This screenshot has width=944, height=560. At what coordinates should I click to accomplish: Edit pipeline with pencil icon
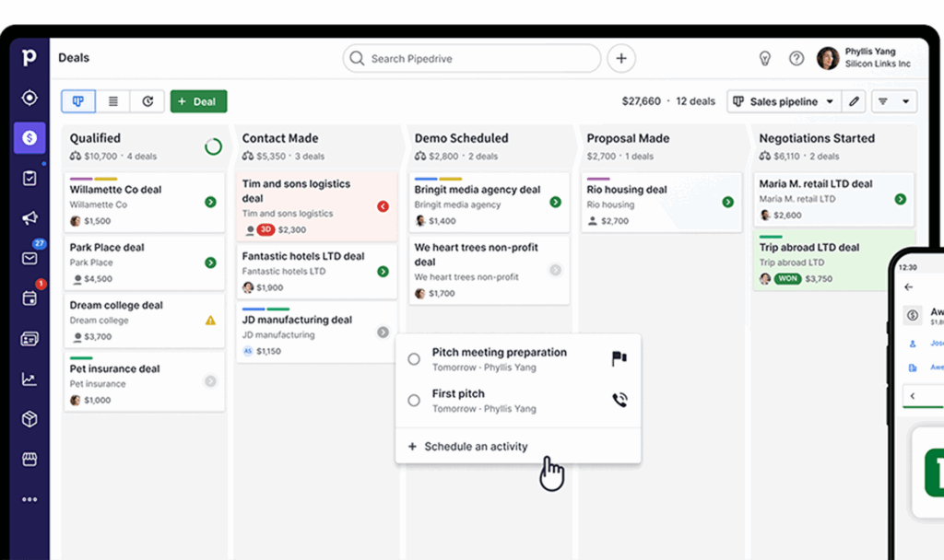coord(854,101)
